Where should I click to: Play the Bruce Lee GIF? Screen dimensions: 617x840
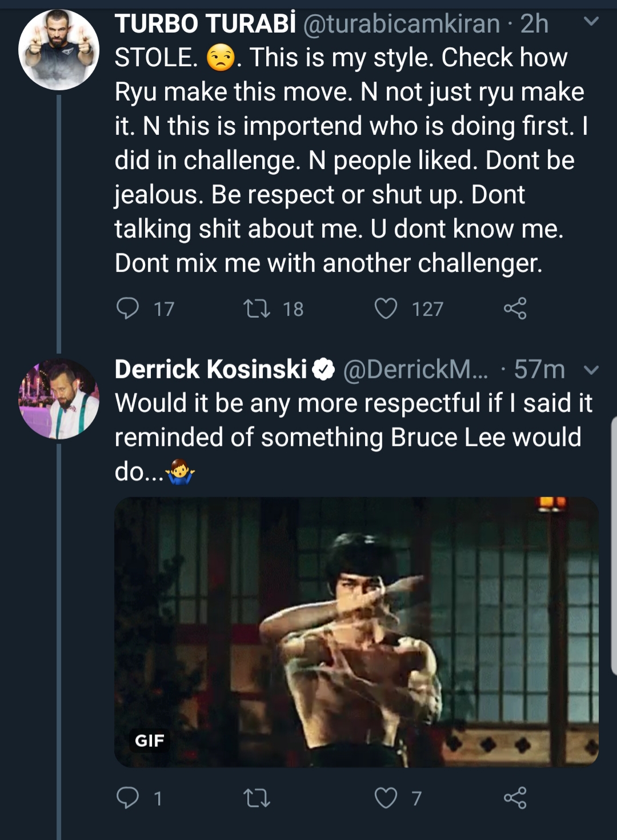[356, 631]
